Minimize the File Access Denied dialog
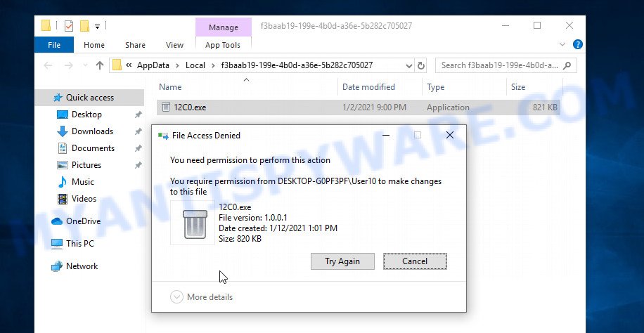 point(386,135)
